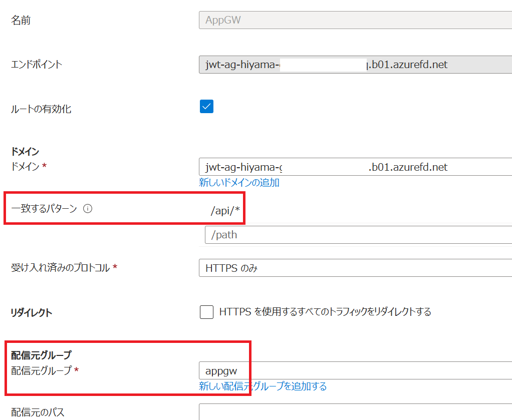512x420 pixels.
Task: Click the bold ドメイン heading
Action: pyautogui.click(x=25, y=151)
